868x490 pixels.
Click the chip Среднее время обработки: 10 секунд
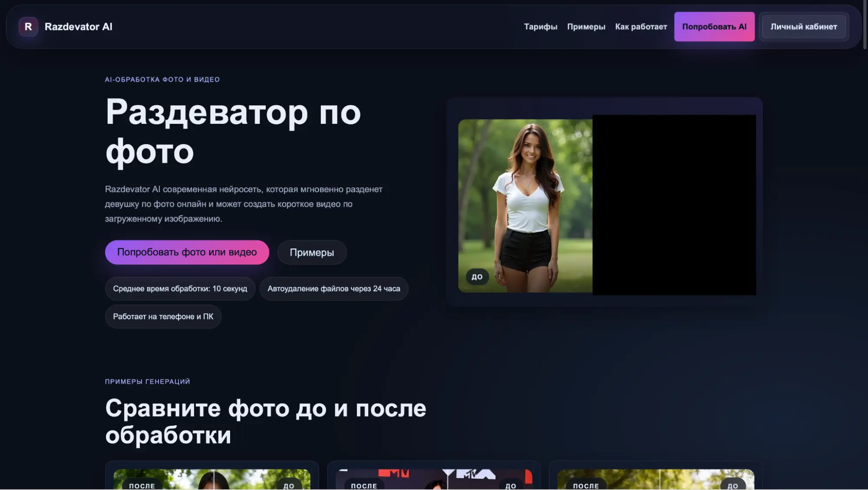click(180, 288)
